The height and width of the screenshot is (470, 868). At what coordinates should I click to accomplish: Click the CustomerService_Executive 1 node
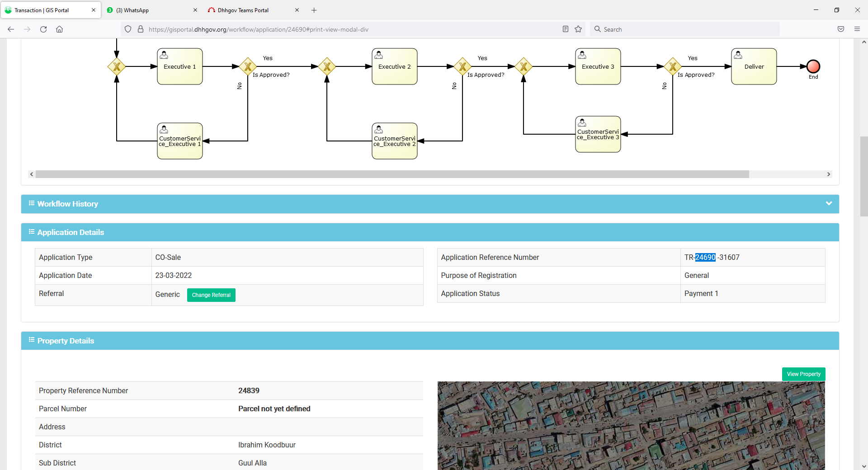coord(180,141)
